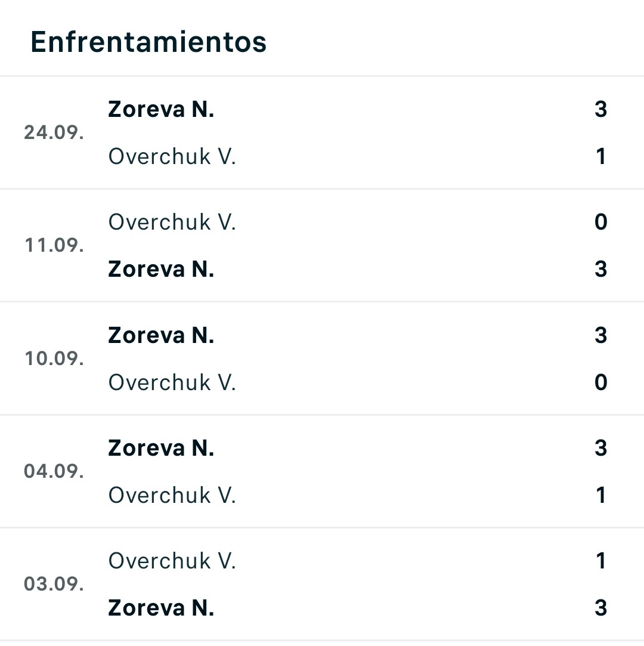Select Overchuk V. in 24.09. match

click(172, 156)
